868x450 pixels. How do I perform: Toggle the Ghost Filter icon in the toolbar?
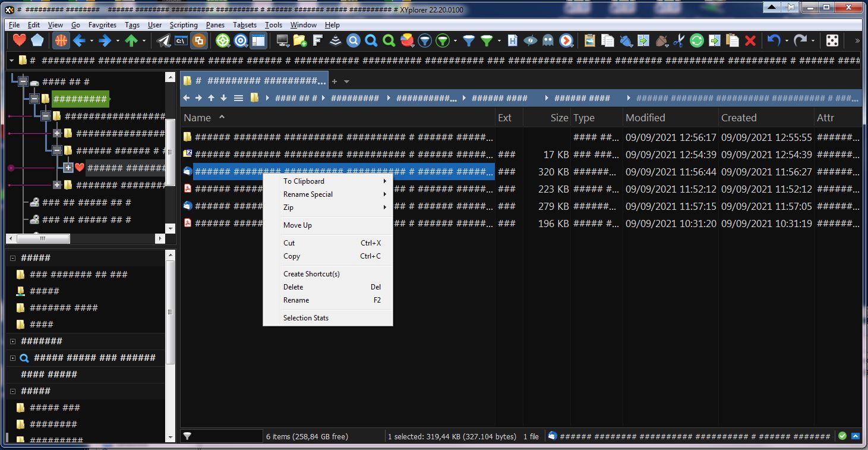coord(548,40)
